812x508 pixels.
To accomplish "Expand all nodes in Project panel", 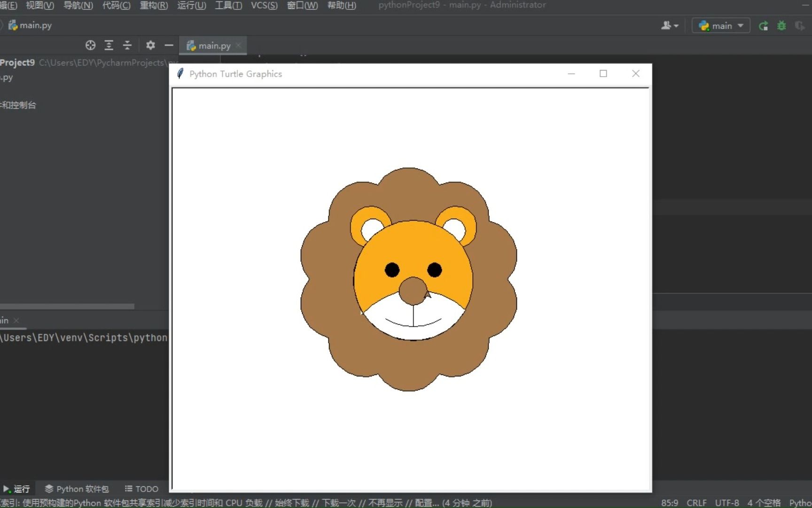I will click(x=109, y=45).
